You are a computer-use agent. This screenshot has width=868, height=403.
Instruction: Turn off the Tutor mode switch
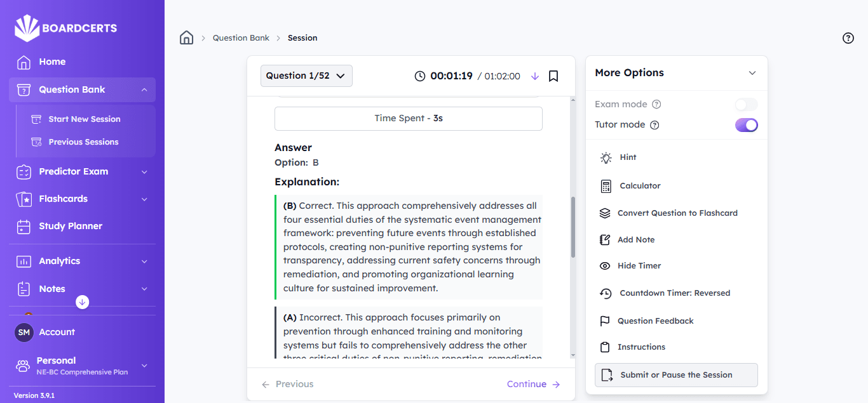[746, 125]
